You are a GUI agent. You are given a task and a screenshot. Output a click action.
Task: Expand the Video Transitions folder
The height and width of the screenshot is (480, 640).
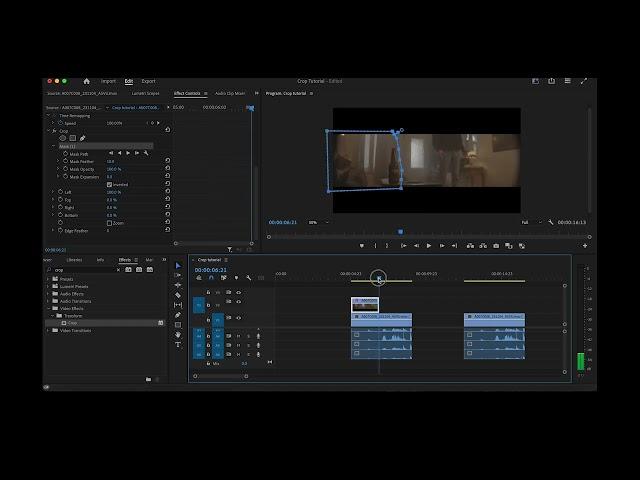coord(48,331)
